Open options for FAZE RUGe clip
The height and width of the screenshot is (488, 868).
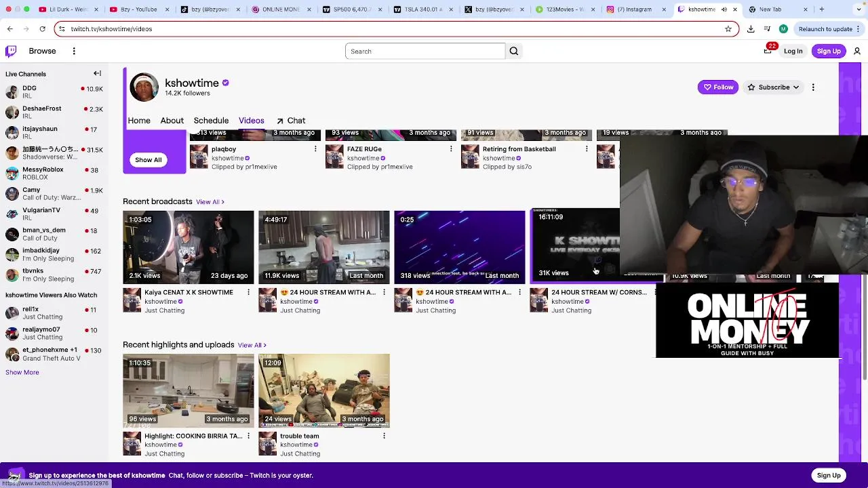(451, 149)
